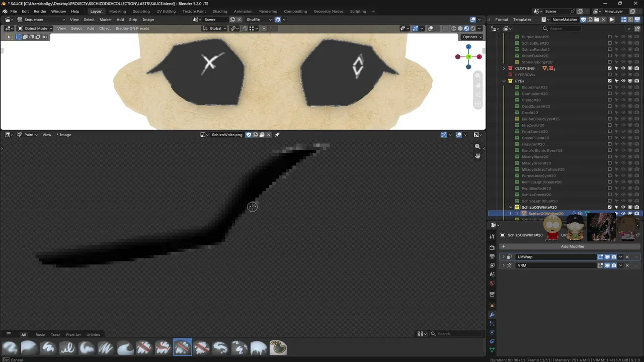Switch to the Shading workspace tab
644x362 pixels.
219,11
